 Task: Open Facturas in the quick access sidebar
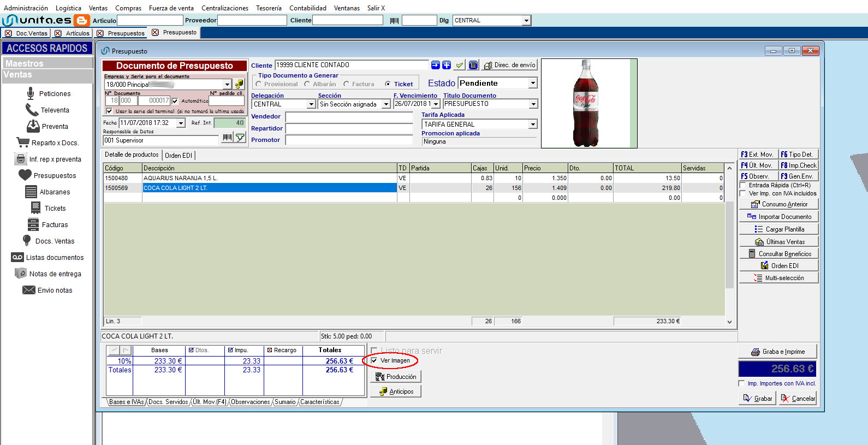pos(47,225)
